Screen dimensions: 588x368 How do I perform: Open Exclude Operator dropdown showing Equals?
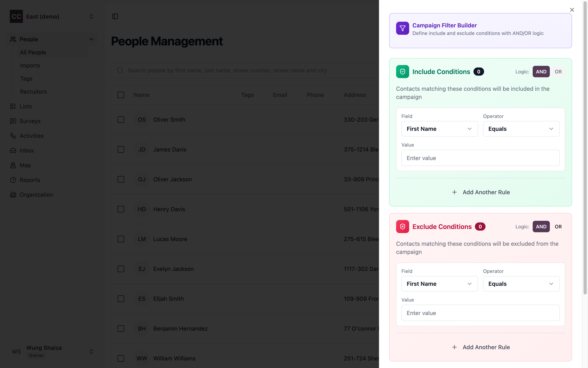(x=521, y=284)
